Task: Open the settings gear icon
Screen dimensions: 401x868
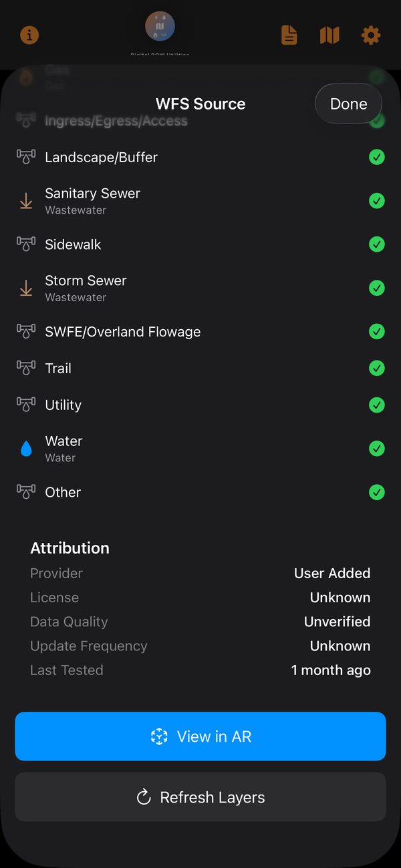Action: pos(371,35)
